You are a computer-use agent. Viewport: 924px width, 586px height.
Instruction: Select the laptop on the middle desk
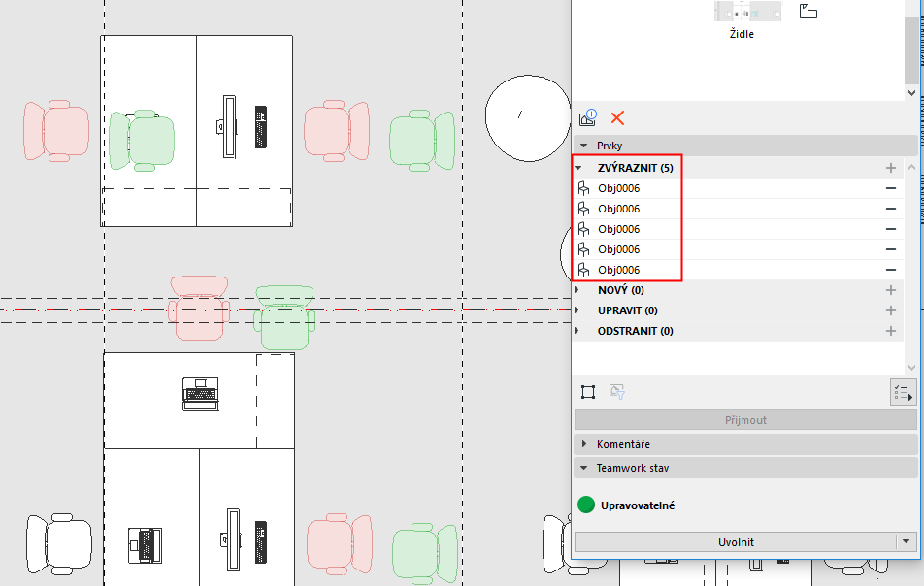[200, 394]
